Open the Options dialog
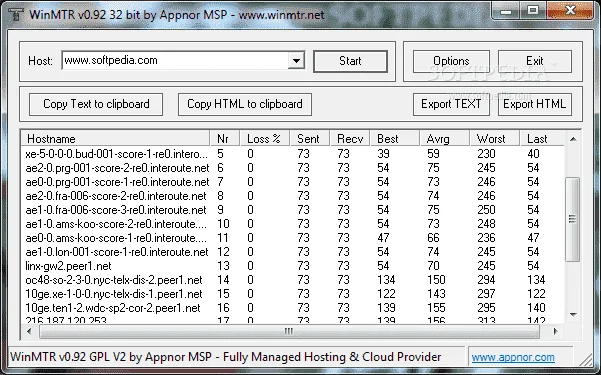 coord(451,61)
